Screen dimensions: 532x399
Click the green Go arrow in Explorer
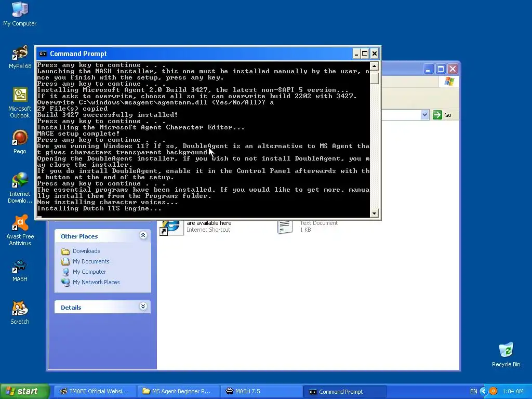[437, 115]
